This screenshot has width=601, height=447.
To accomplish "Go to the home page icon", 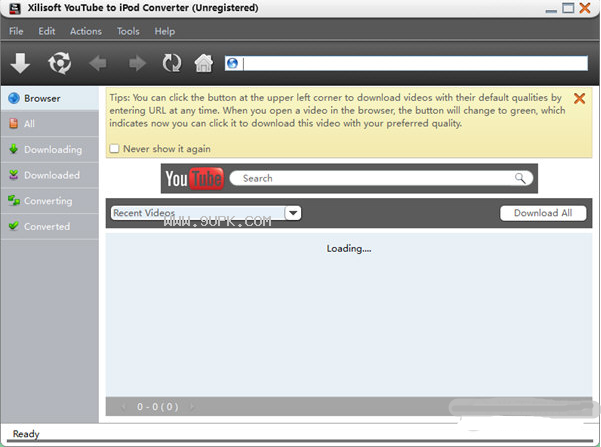I will (204, 63).
